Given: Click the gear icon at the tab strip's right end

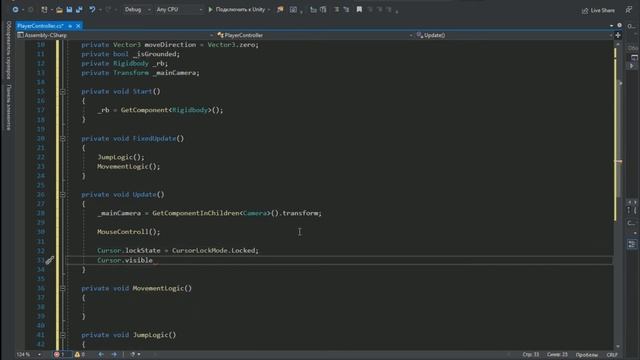Looking at the screenshot, I should tap(620, 25).
